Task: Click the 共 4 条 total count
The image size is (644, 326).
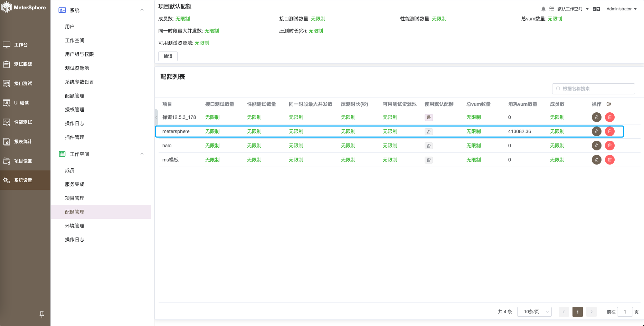Action: pyautogui.click(x=505, y=312)
